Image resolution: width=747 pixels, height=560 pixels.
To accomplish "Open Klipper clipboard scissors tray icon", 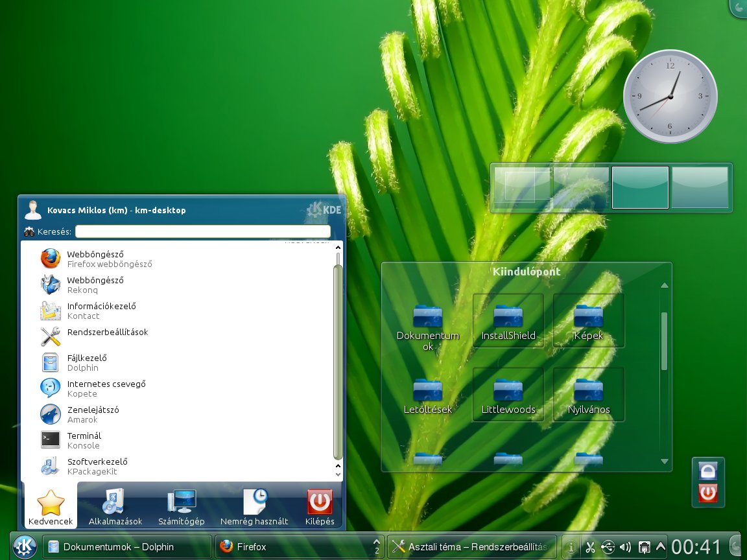I will [x=590, y=547].
